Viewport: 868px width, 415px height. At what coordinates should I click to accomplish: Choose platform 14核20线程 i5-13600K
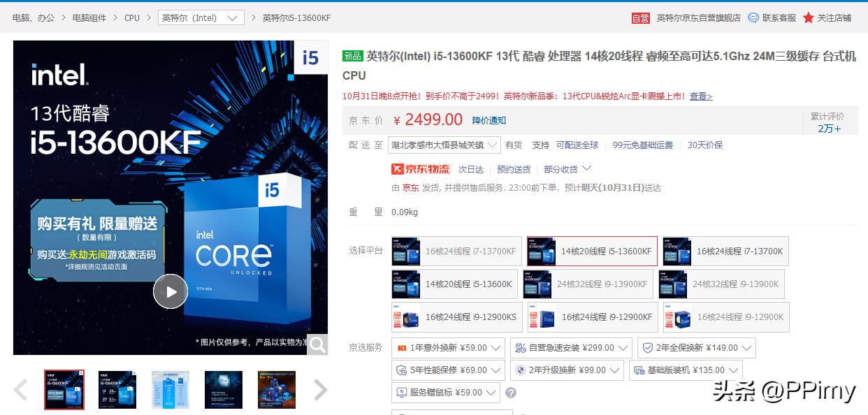coord(454,284)
